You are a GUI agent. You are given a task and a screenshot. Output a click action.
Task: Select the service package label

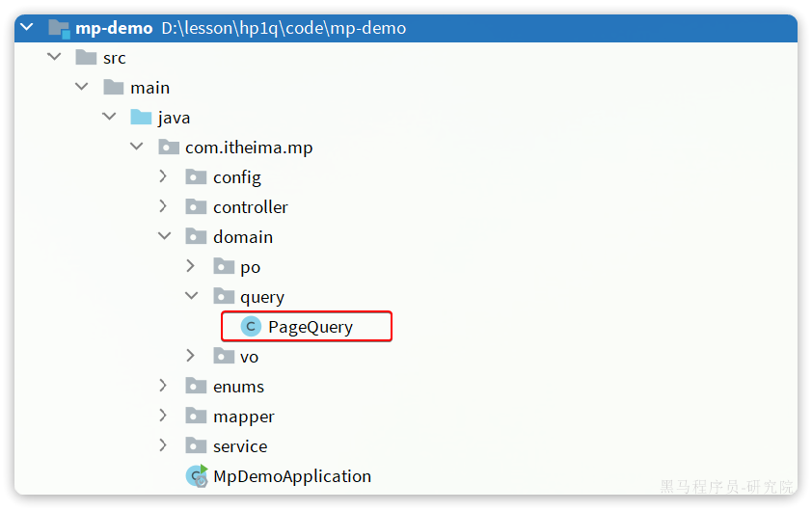[x=240, y=446]
